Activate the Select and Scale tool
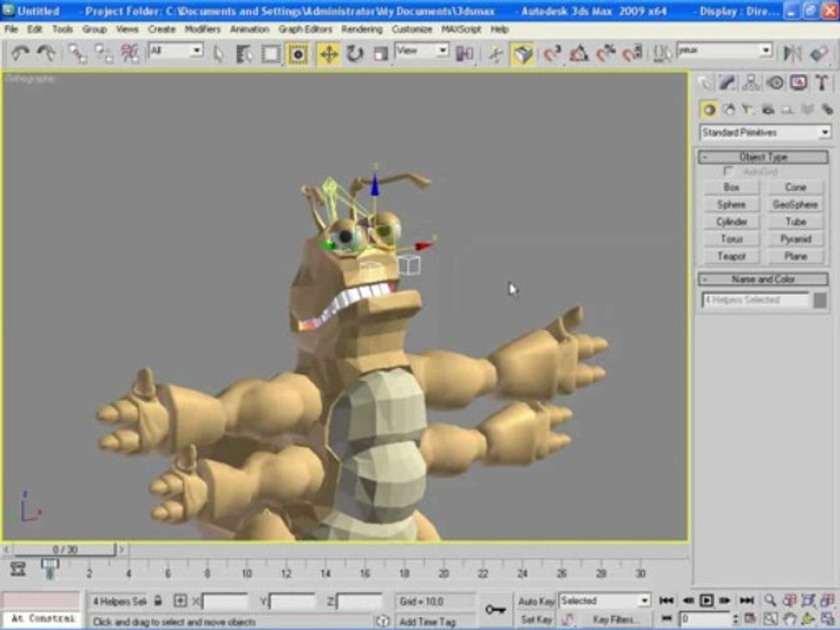 click(381, 53)
